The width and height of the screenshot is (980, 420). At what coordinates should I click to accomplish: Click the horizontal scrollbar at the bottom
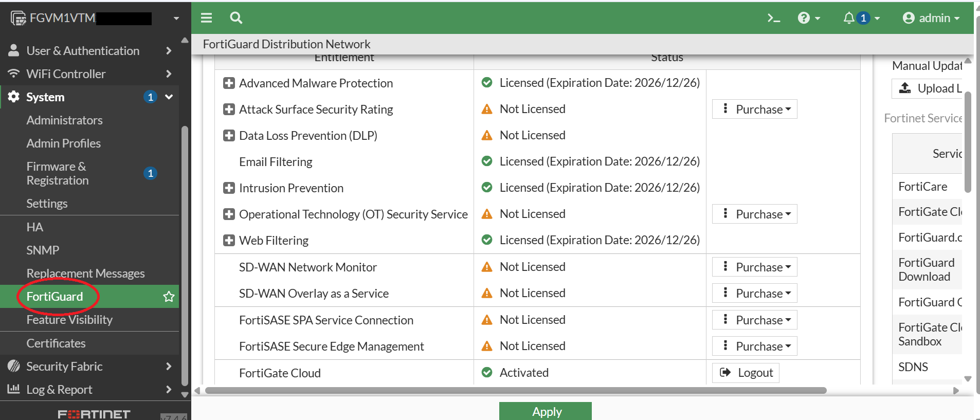coord(515,391)
